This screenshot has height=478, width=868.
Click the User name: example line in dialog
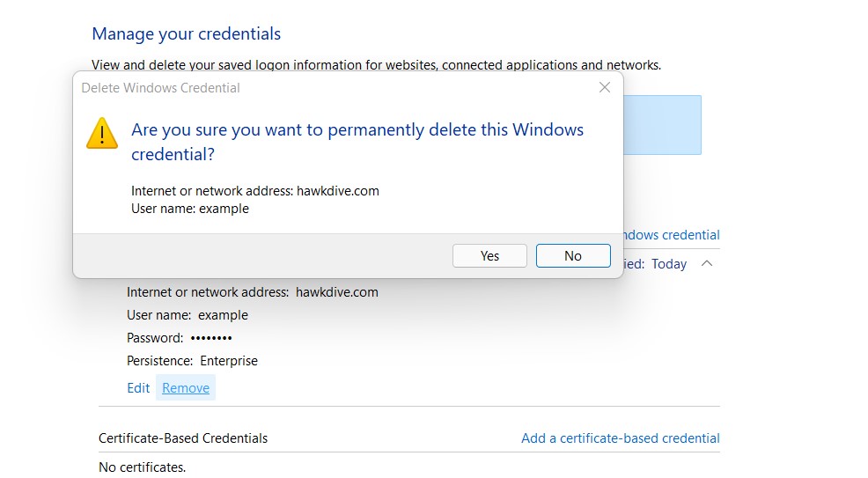pyautogui.click(x=190, y=209)
